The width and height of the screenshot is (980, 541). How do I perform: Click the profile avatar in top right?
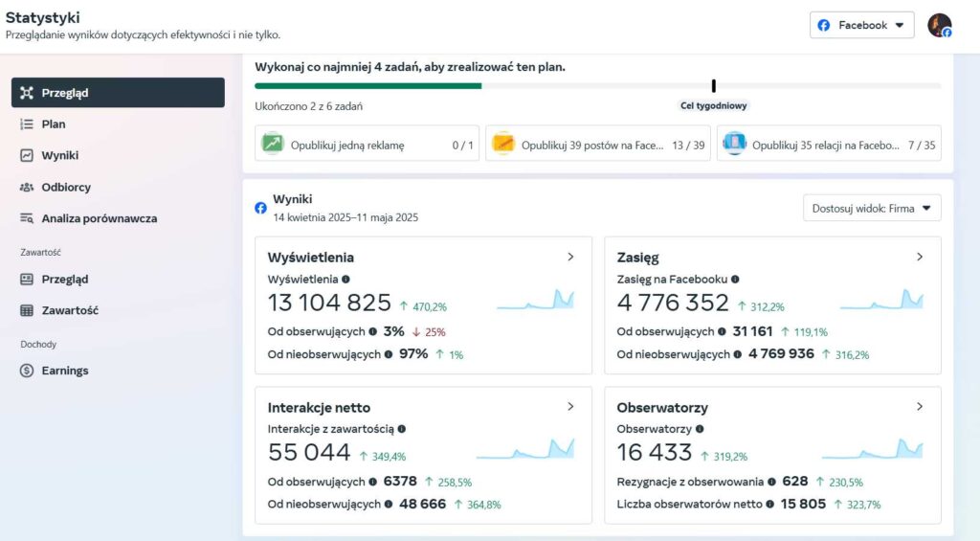pos(939,25)
